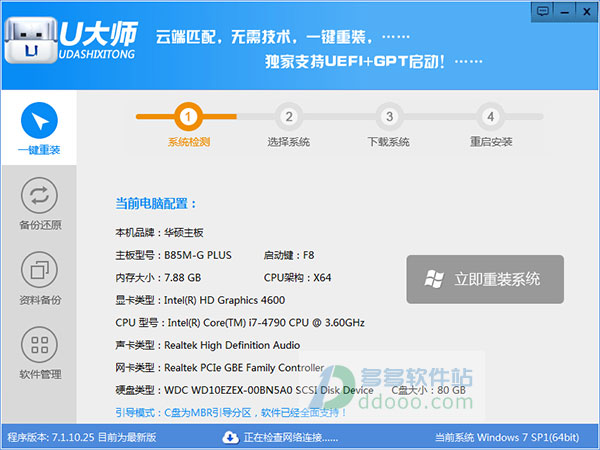
Task: Click the 本机品牌：华硕主板 line
Action: [159, 233]
